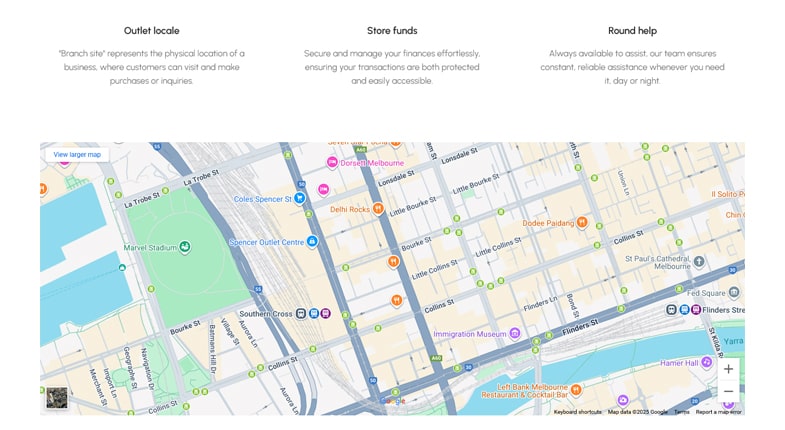Click the Immigration Museum marker
The width and height of the screenshot is (785, 430).
515,333
